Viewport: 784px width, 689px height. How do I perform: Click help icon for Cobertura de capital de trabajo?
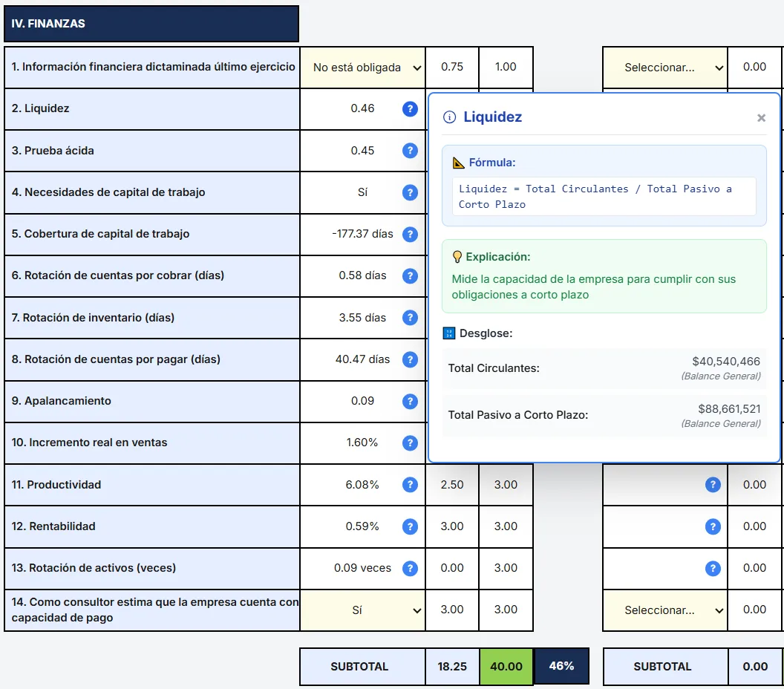410,234
